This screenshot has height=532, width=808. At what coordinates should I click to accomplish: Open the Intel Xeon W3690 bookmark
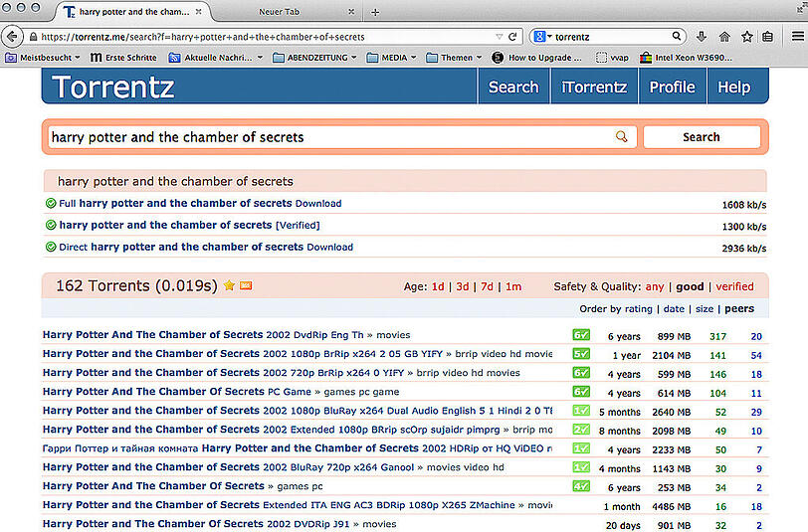coord(686,58)
